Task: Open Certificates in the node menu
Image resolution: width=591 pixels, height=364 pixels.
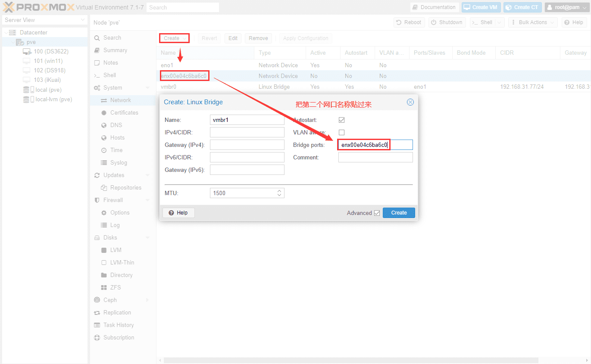Action: [124, 113]
